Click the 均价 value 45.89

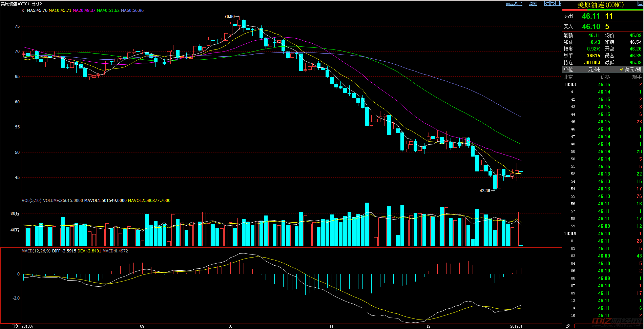point(636,36)
